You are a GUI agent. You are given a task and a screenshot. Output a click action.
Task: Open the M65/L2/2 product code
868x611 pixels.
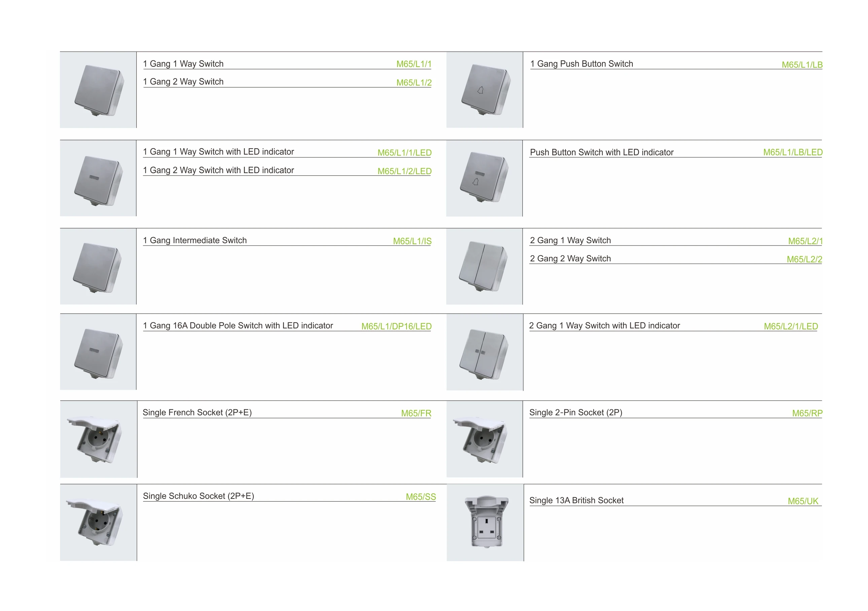click(x=804, y=259)
